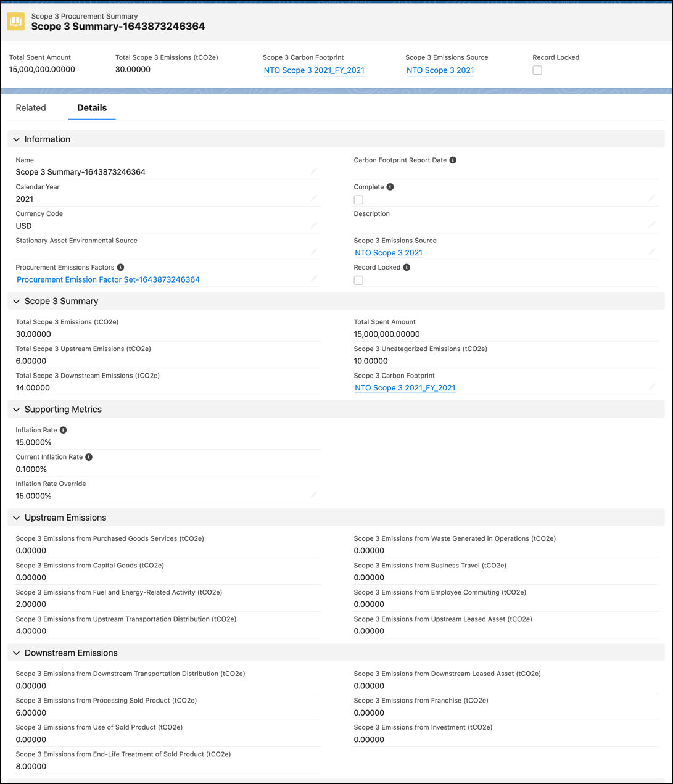
Task: Collapse the Downstream Emissions section
Action: coord(17,653)
